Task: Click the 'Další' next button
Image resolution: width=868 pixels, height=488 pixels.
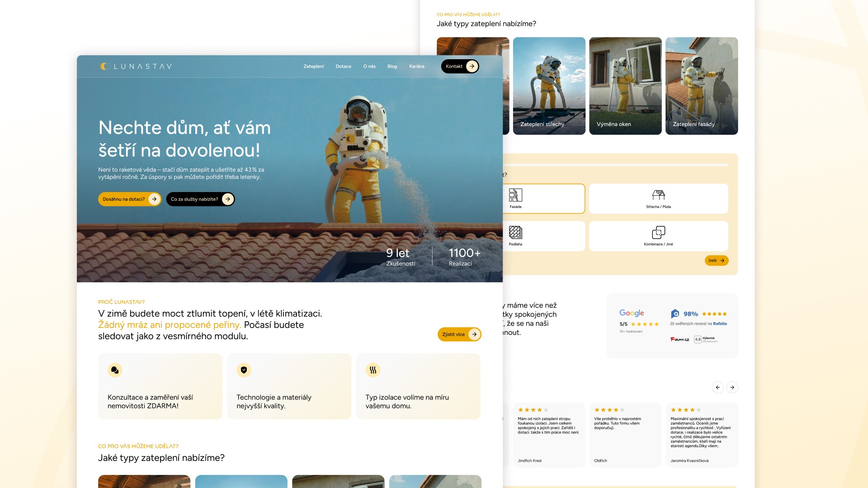Action: pos(717,261)
